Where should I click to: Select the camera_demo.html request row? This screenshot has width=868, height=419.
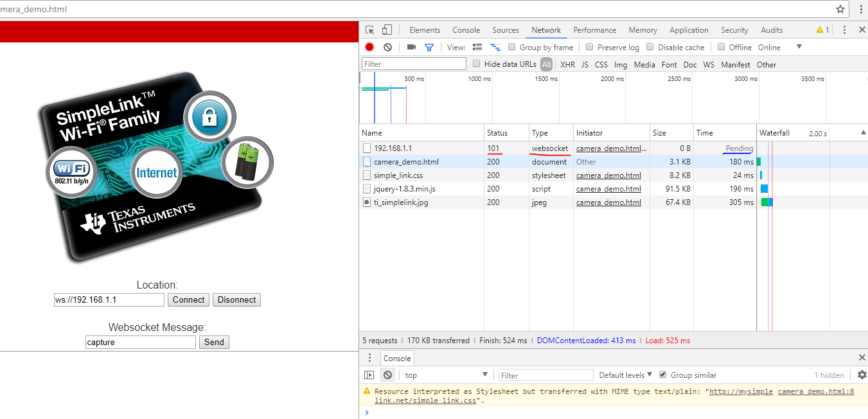[x=558, y=162]
